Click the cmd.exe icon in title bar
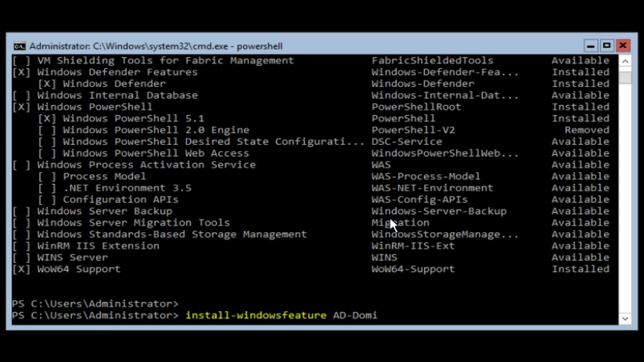Viewport: 644px width, 362px height. pyautogui.click(x=20, y=46)
